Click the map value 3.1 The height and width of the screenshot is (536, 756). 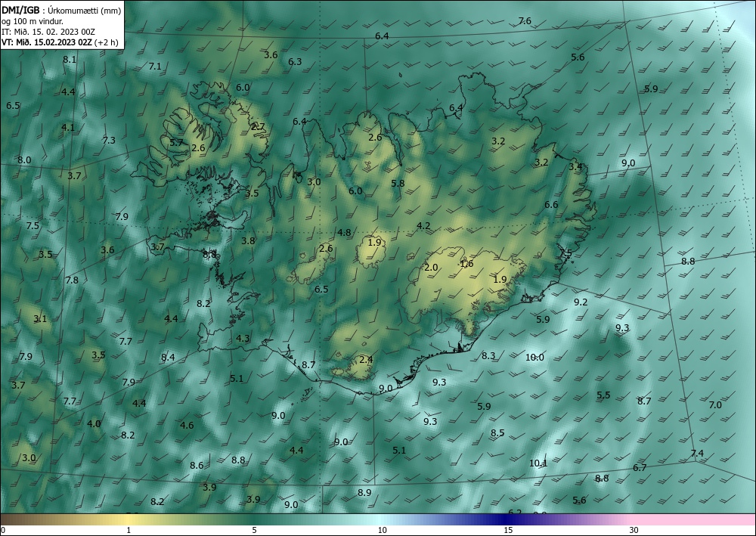click(40, 319)
